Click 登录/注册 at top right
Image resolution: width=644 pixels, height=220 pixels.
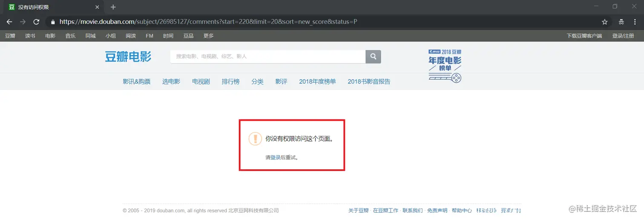(x=623, y=36)
